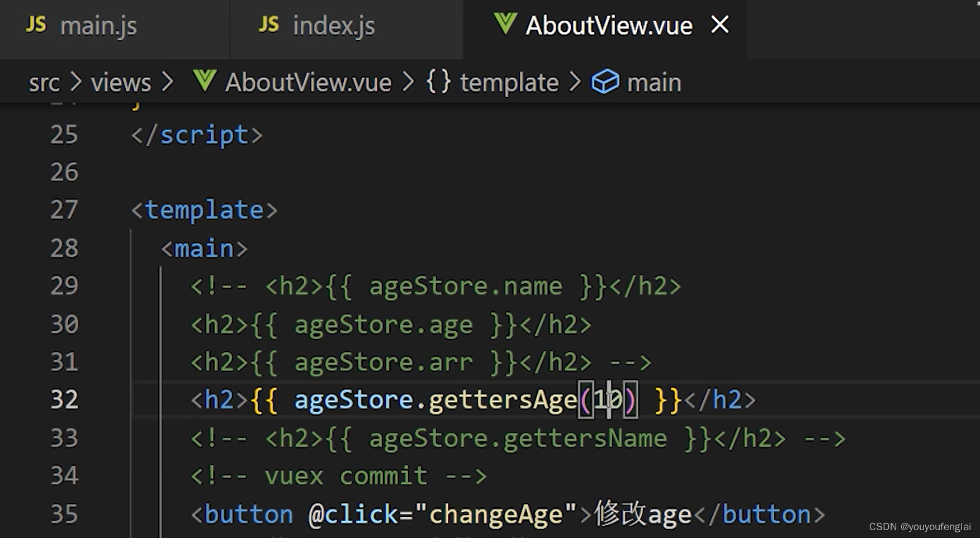Viewport: 980px width, 538px height.
Task: Click the Vue icon on AboutView.vue tab
Action: point(505,24)
